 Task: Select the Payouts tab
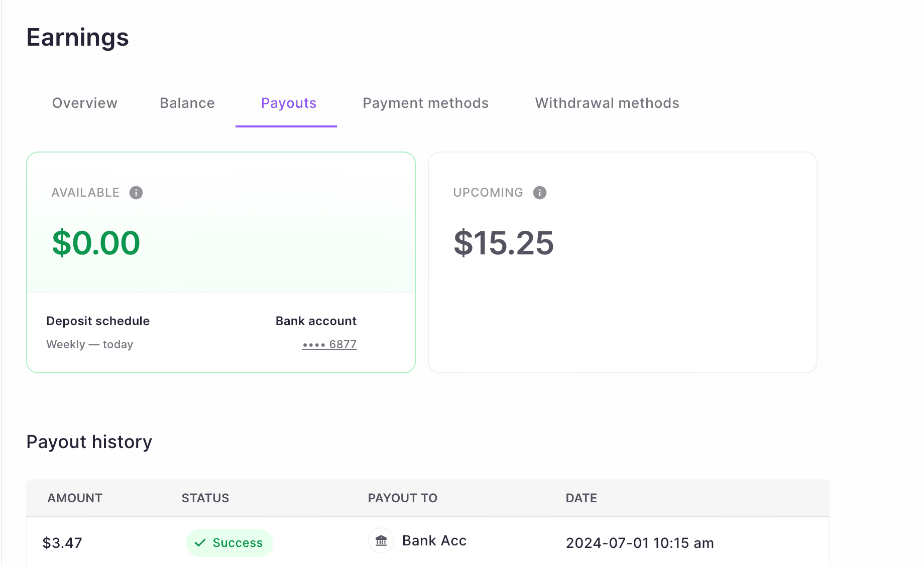click(289, 103)
